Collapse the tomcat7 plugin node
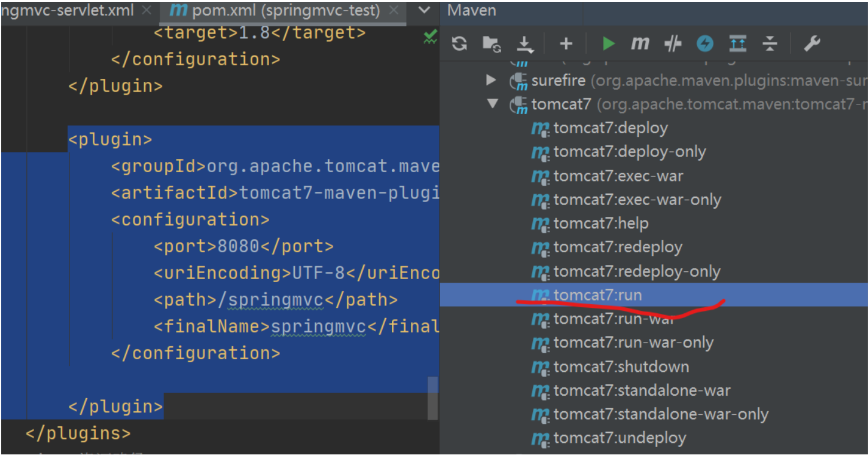Screen dimensions: 868x455 (493, 104)
